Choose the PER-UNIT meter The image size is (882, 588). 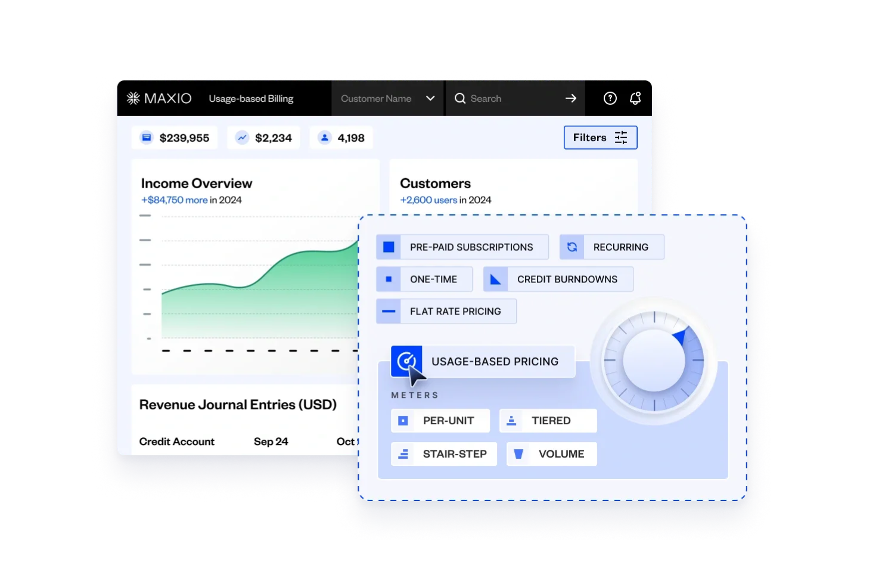pyautogui.click(x=440, y=421)
